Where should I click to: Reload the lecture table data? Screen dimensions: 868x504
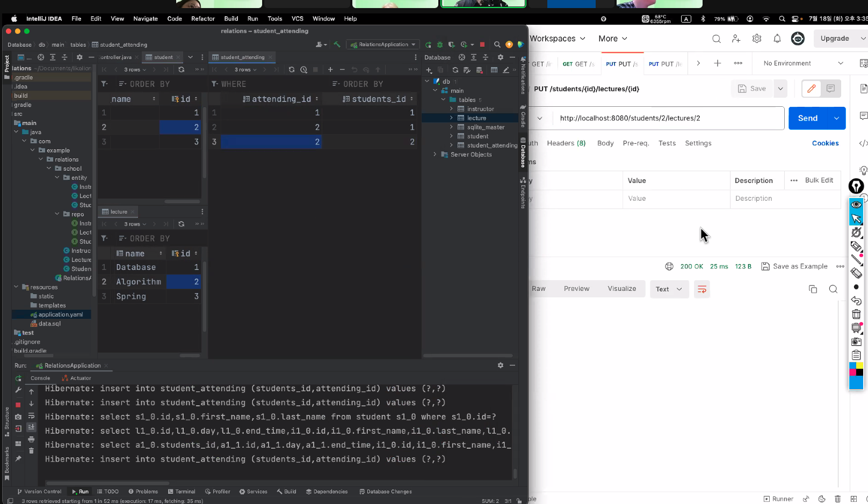point(182,224)
